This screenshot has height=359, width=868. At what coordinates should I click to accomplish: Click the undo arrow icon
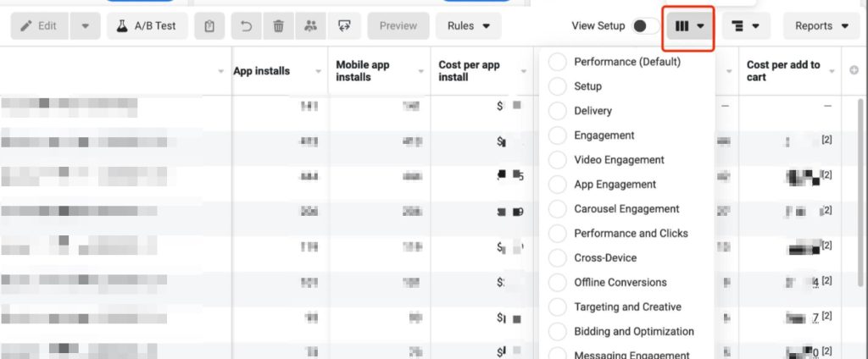click(x=247, y=26)
